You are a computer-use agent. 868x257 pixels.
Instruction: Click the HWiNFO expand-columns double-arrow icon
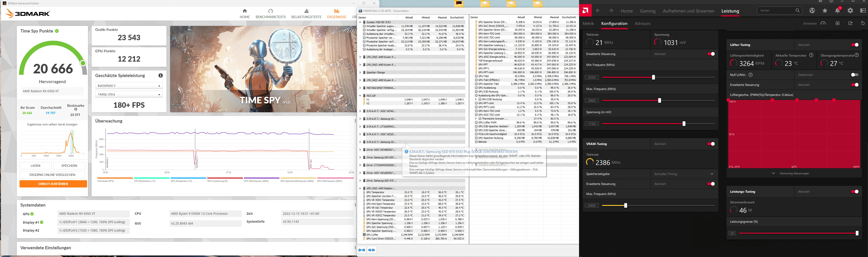point(362,250)
